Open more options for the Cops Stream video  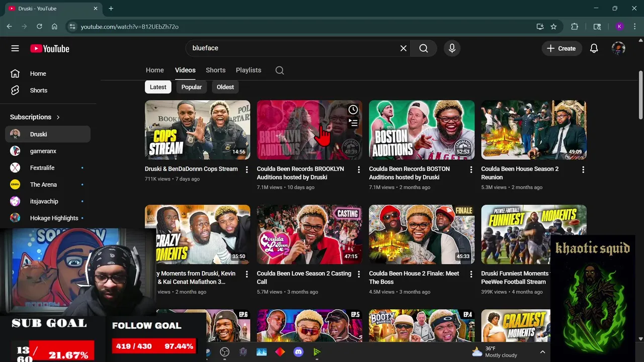point(247,170)
